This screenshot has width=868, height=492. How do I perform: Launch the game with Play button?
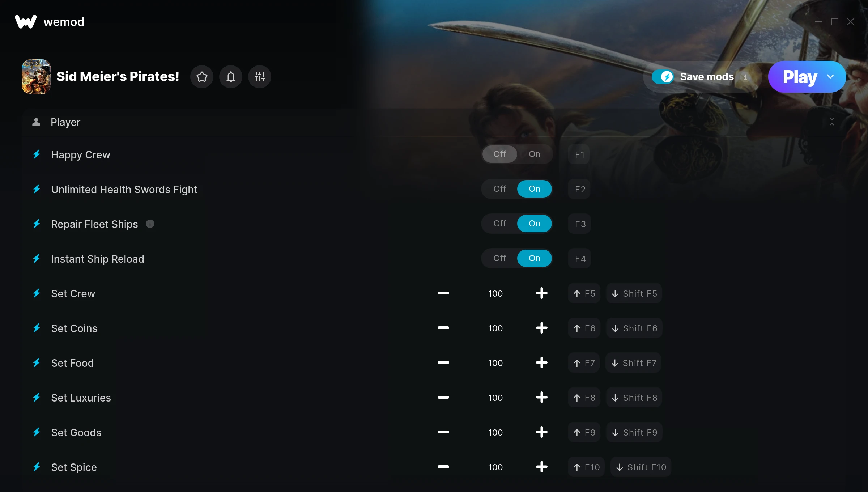[800, 77]
